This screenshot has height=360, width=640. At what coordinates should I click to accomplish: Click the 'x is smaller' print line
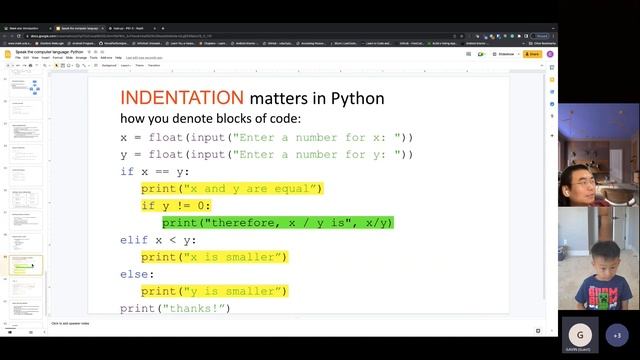[214, 257]
